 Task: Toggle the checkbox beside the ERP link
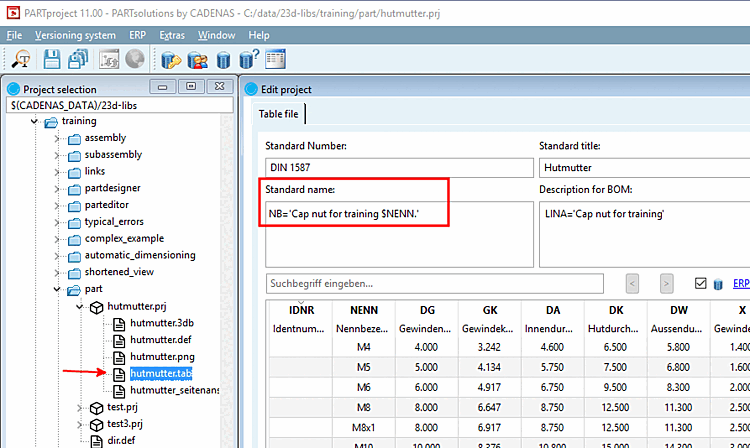[700, 283]
